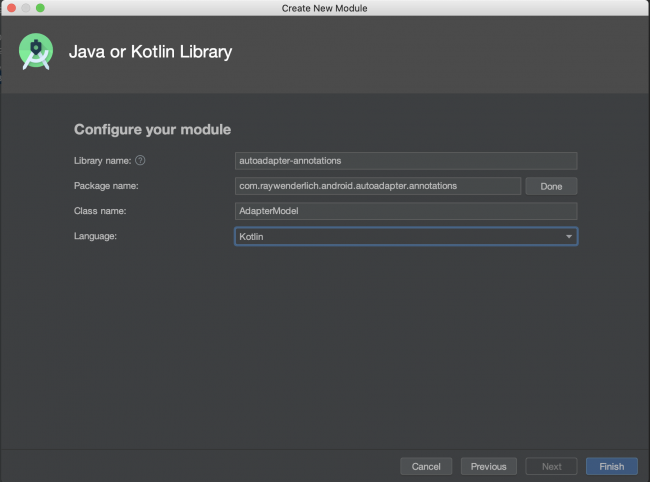The height and width of the screenshot is (482, 650).
Task: Click the Android Studio logo icon
Action: (36, 51)
